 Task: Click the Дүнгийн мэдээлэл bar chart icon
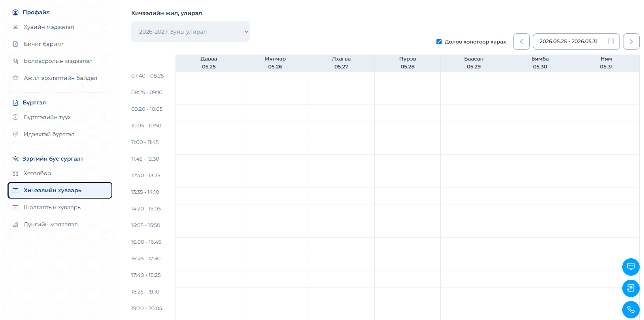pos(15,224)
